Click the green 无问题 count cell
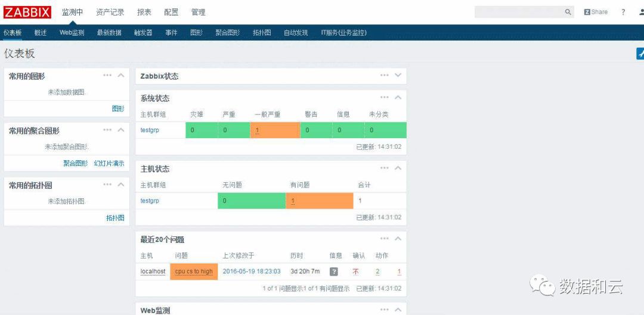The image size is (644, 315). coord(252,201)
